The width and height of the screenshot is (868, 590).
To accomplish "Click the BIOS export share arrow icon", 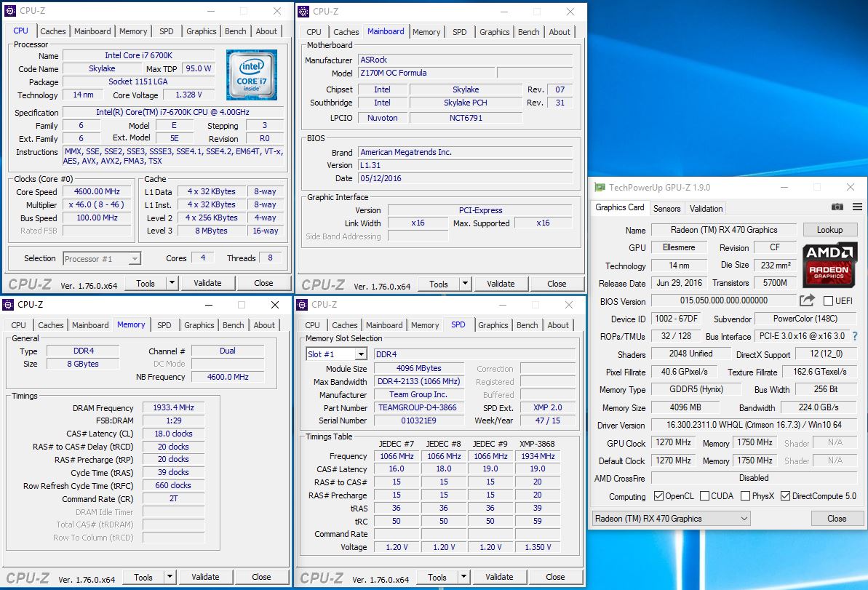I will click(x=806, y=300).
